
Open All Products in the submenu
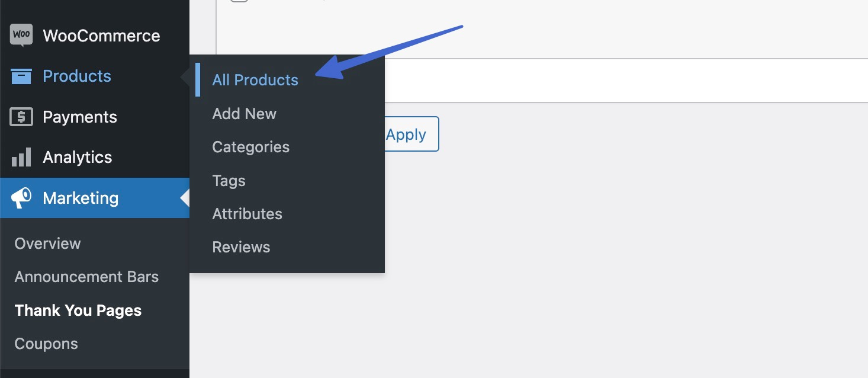pyautogui.click(x=255, y=80)
